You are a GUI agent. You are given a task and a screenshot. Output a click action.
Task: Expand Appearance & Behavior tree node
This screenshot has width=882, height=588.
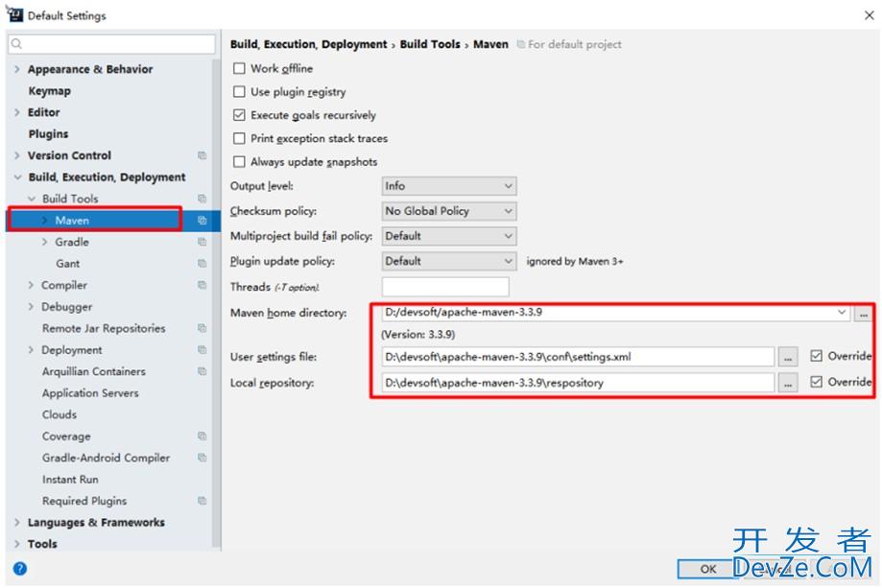click(x=17, y=69)
